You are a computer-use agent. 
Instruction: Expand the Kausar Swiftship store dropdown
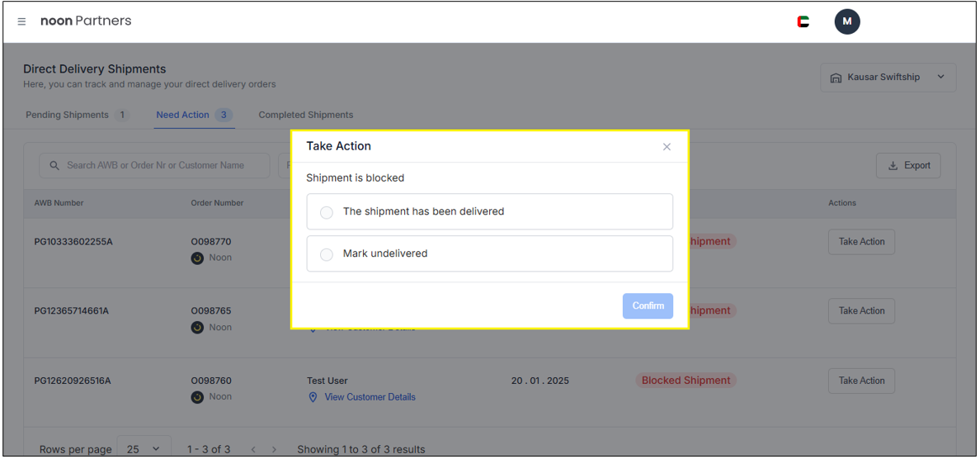tap(940, 78)
